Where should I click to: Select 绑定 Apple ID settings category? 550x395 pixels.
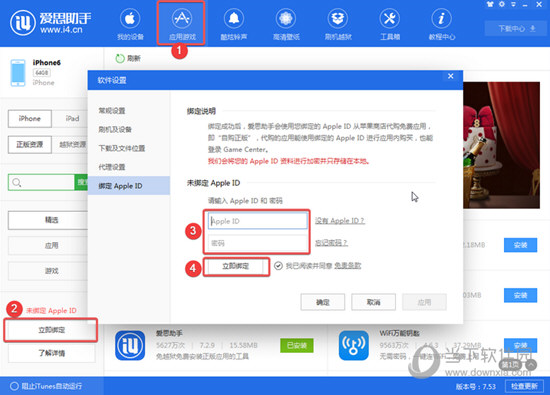coord(129,186)
